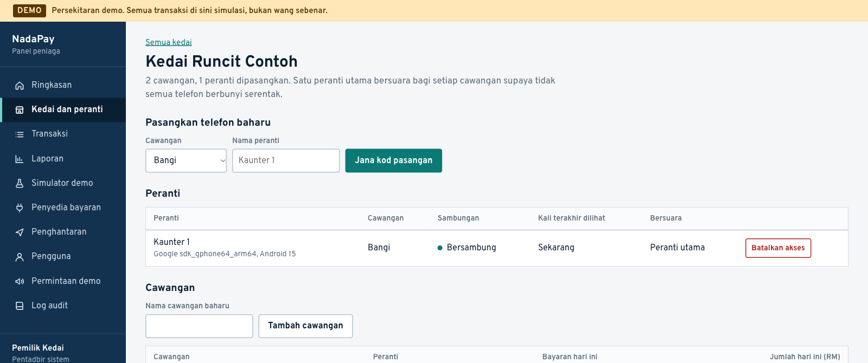Click the Kaunter 1 device name
Image resolution: width=868 pixels, height=363 pixels.
(171, 242)
